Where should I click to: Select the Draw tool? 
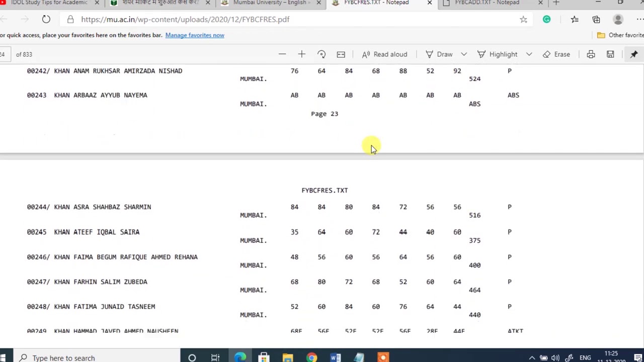(x=439, y=54)
